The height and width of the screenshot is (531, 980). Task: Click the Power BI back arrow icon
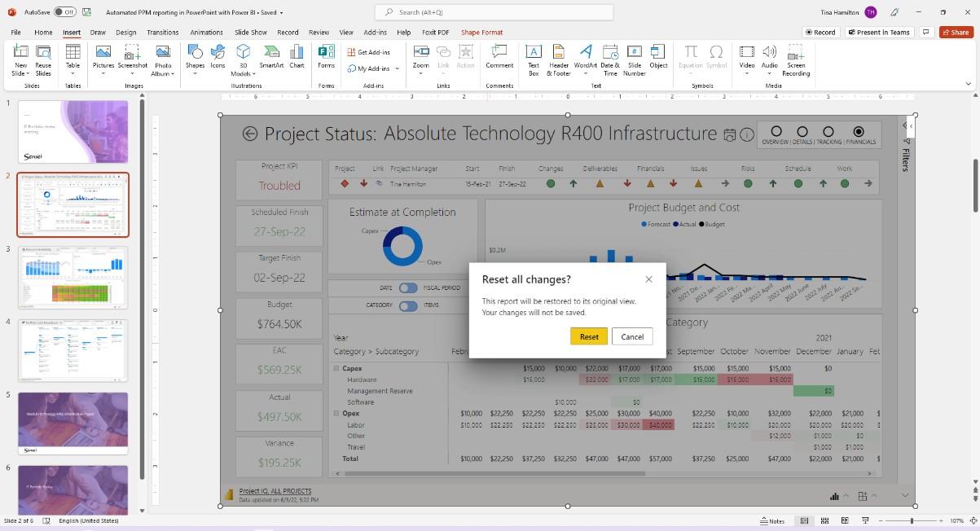250,134
